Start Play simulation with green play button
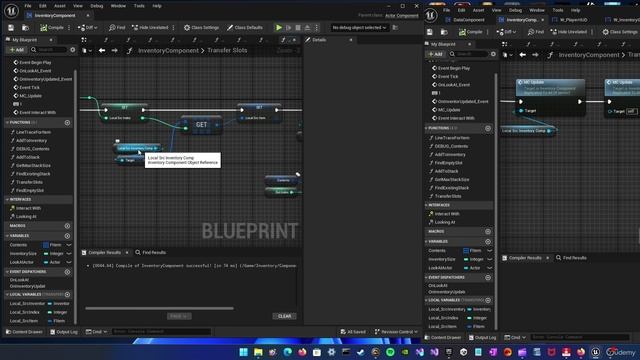This screenshot has height=360, width=640. tap(279, 28)
